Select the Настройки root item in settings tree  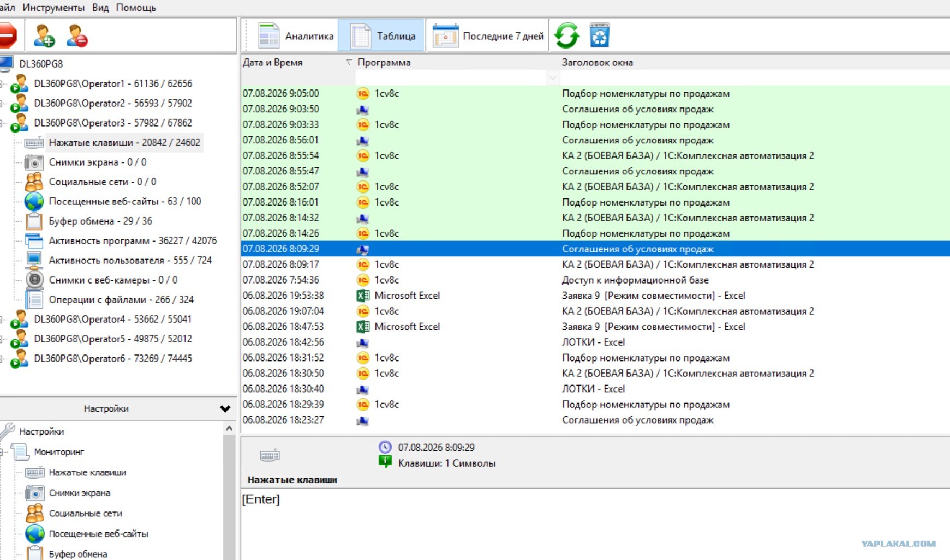point(41,431)
